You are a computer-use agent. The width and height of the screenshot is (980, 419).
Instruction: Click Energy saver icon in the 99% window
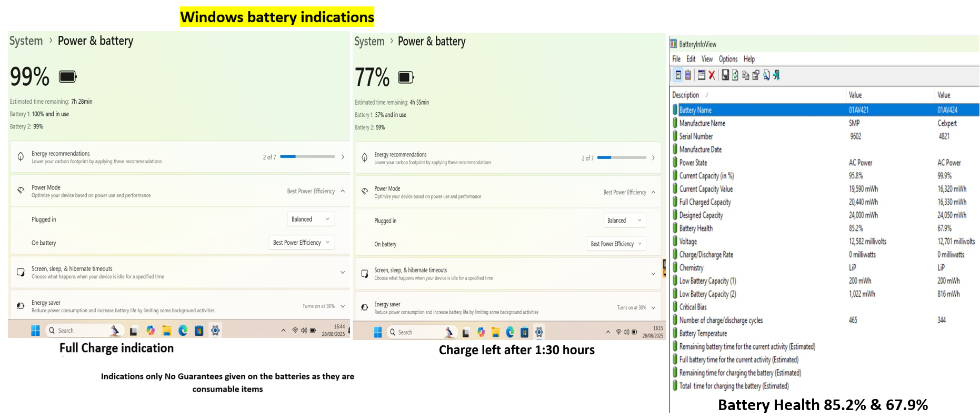21,306
